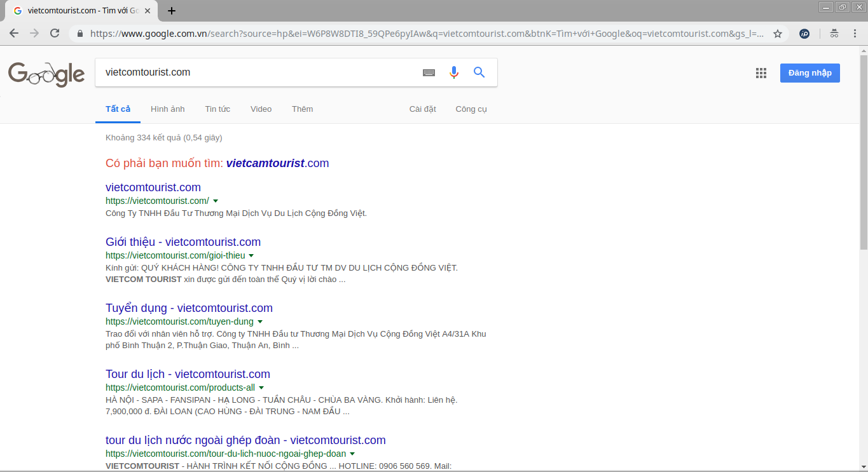Open the IP extension icon
Image resolution: width=868 pixels, height=472 pixels.
click(x=804, y=34)
